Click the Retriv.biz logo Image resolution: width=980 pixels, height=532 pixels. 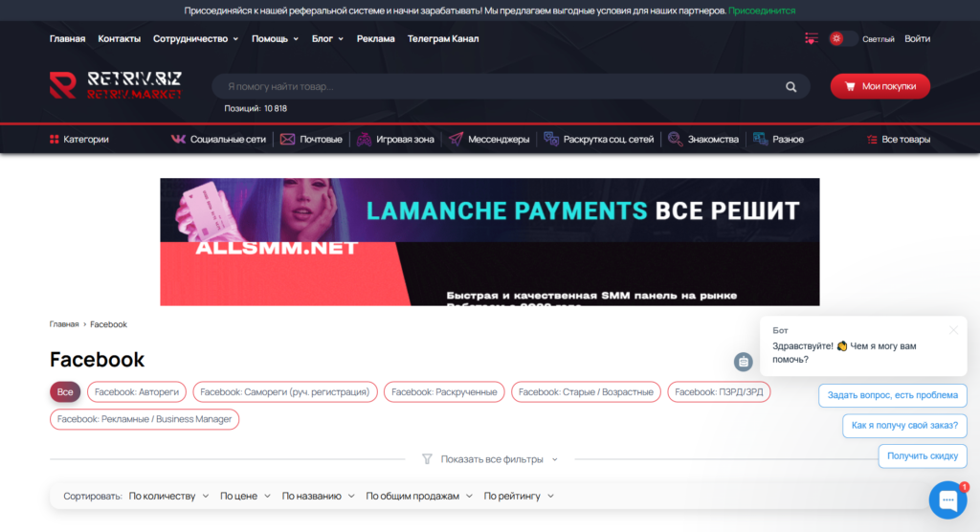(x=116, y=86)
